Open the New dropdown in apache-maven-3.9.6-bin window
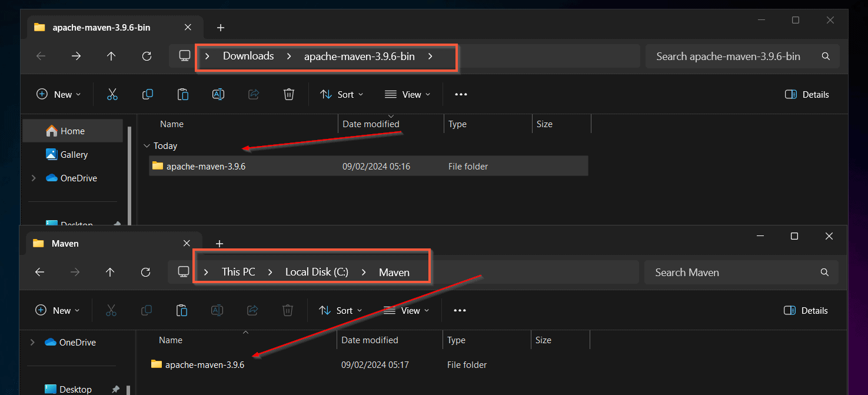This screenshot has width=868, height=395. [59, 94]
